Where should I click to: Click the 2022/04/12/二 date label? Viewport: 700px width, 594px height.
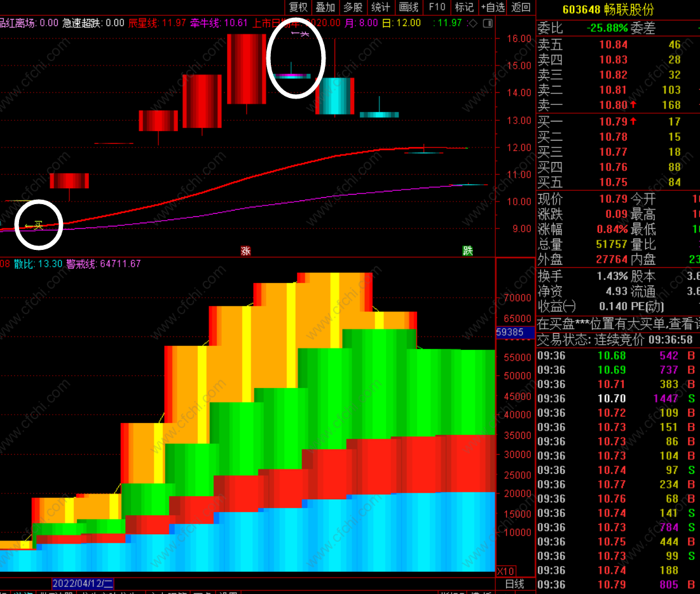[x=83, y=584]
